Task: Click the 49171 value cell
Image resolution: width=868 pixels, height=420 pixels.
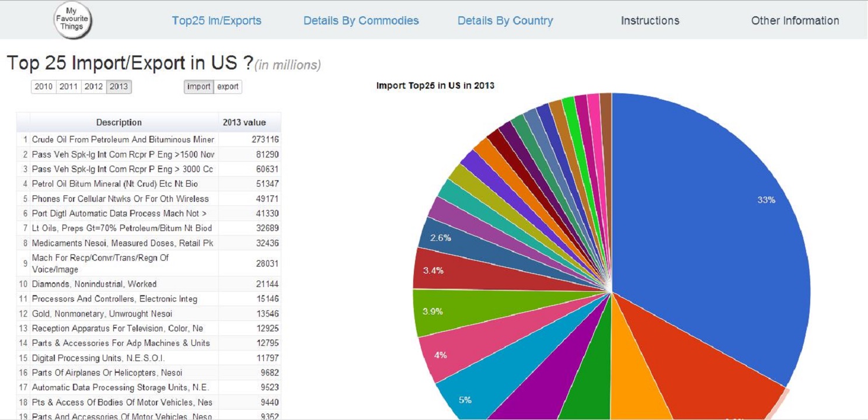Action: click(x=250, y=199)
